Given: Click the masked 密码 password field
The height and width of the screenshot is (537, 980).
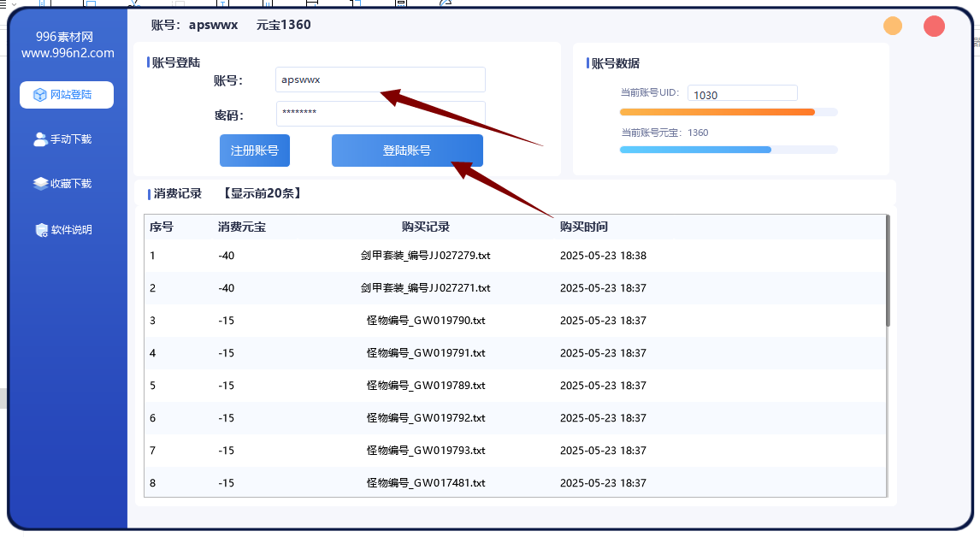Looking at the screenshot, I should pos(380,112).
